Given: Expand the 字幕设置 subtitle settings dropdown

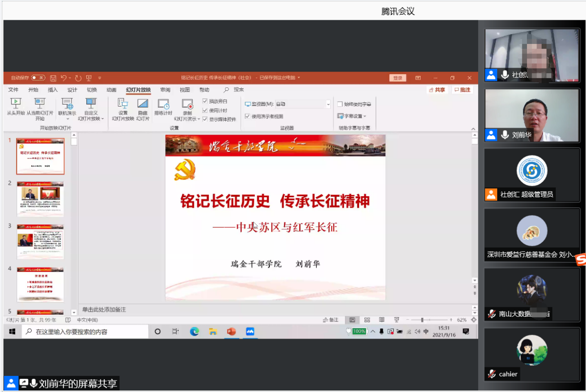Looking at the screenshot, I should (352, 116).
